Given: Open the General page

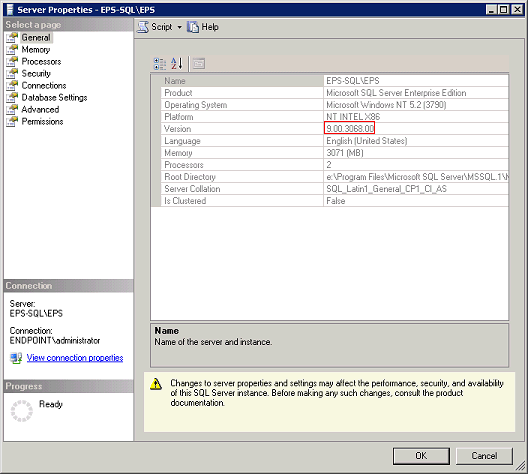Looking at the screenshot, I should [36, 37].
